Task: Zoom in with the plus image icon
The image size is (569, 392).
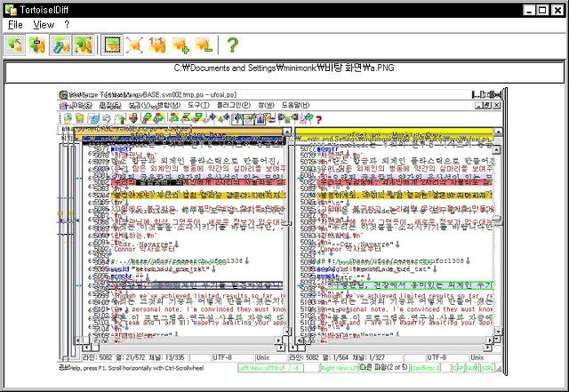Action: coord(180,45)
